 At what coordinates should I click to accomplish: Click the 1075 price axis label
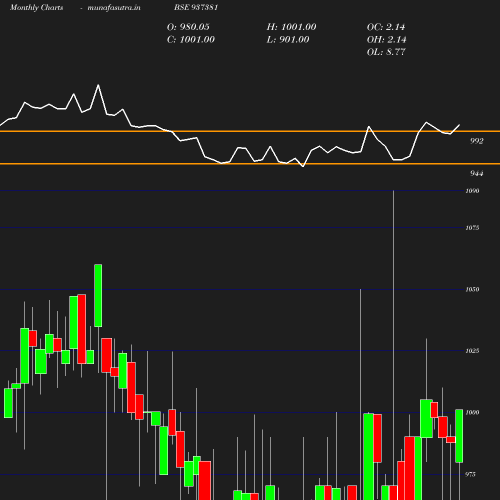tap(472, 228)
